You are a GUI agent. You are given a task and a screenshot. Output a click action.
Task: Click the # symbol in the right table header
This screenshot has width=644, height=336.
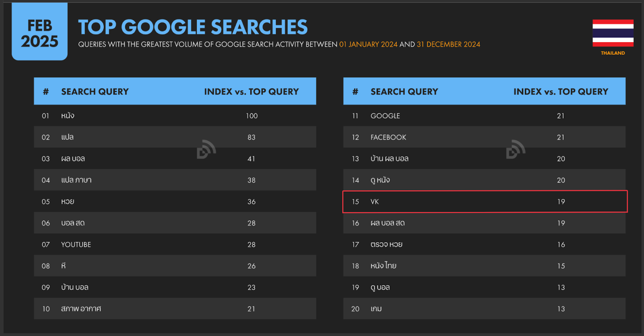[x=355, y=92]
